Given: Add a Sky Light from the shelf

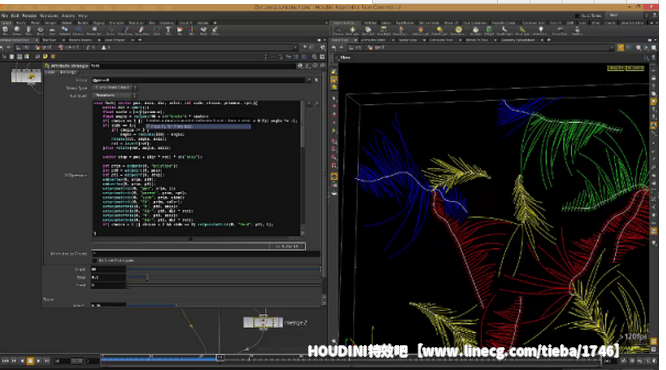Looking at the screenshot, I should (476, 31).
